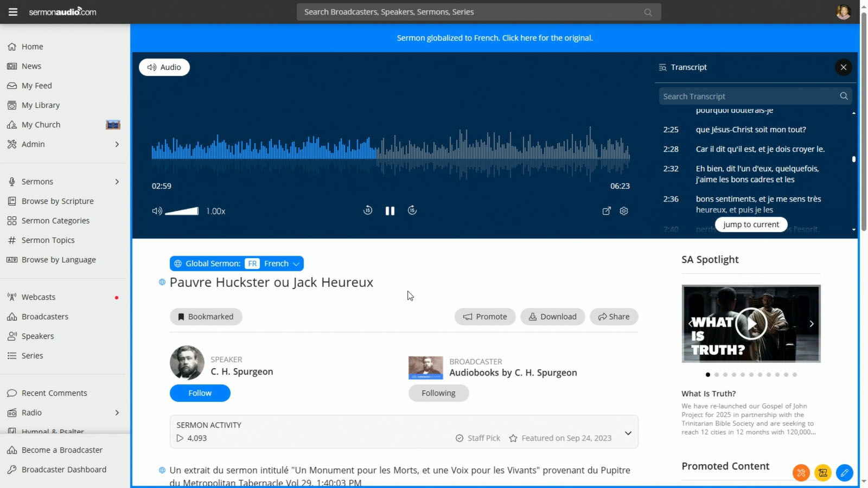Click the Featured star icon

[x=513, y=438]
